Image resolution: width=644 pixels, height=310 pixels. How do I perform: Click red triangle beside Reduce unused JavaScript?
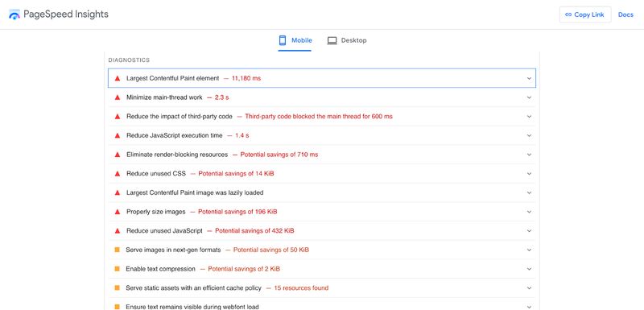pyautogui.click(x=118, y=230)
